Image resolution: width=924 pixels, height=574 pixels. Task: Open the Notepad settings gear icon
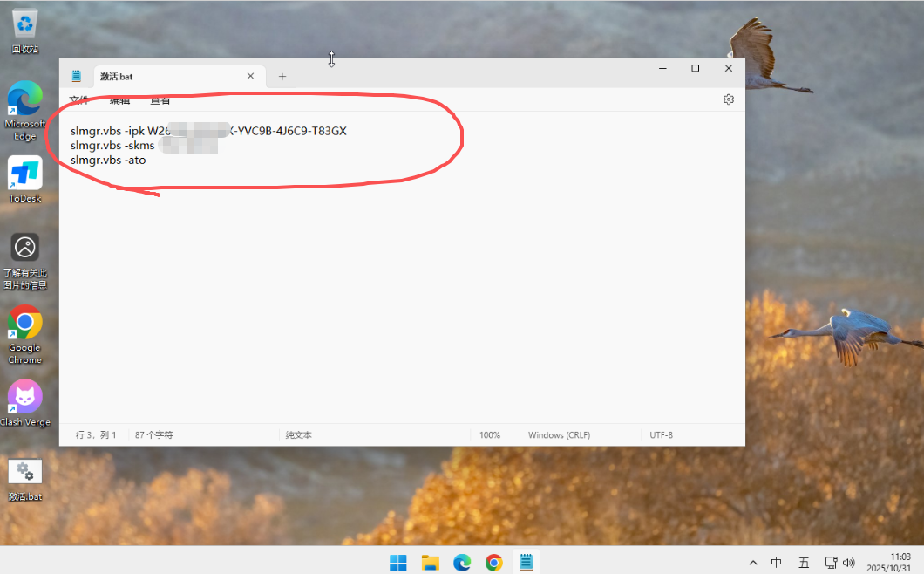click(x=729, y=99)
